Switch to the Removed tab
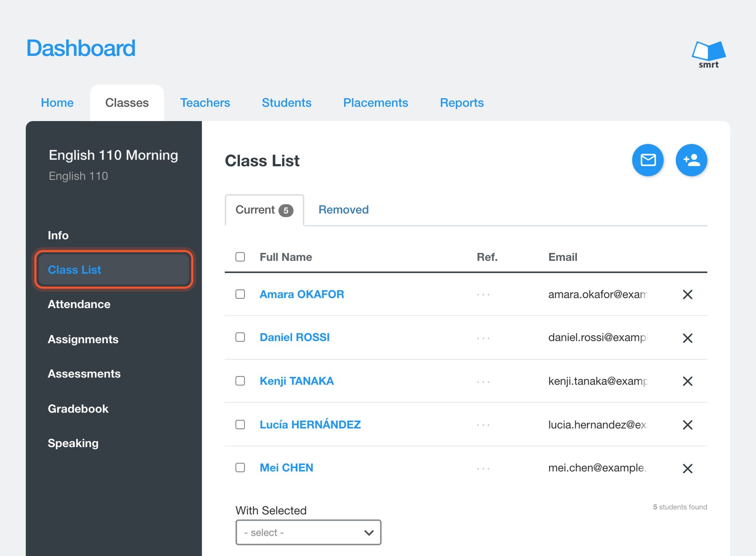 tap(344, 209)
